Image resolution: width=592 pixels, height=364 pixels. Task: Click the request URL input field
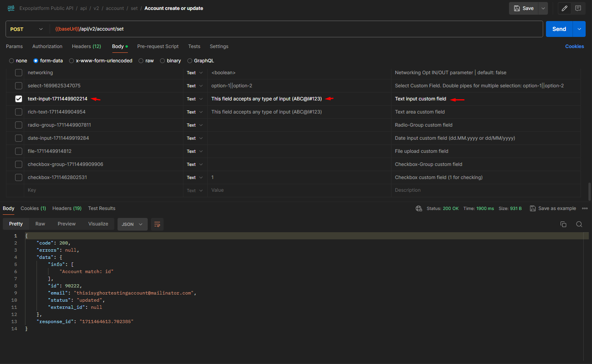[278, 29]
